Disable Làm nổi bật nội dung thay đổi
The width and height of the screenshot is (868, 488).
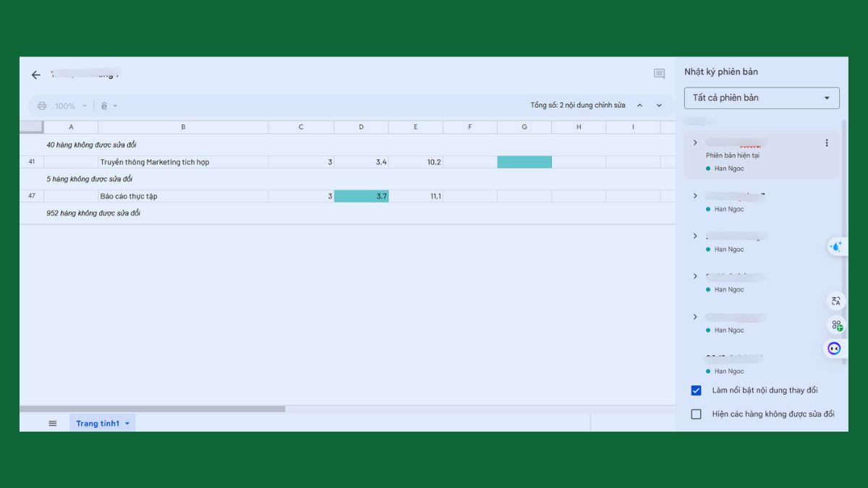pyautogui.click(x=696, y=390)
